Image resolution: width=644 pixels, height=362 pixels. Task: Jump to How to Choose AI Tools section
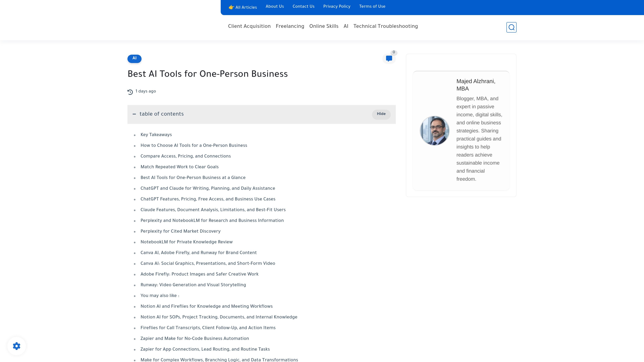194,145
